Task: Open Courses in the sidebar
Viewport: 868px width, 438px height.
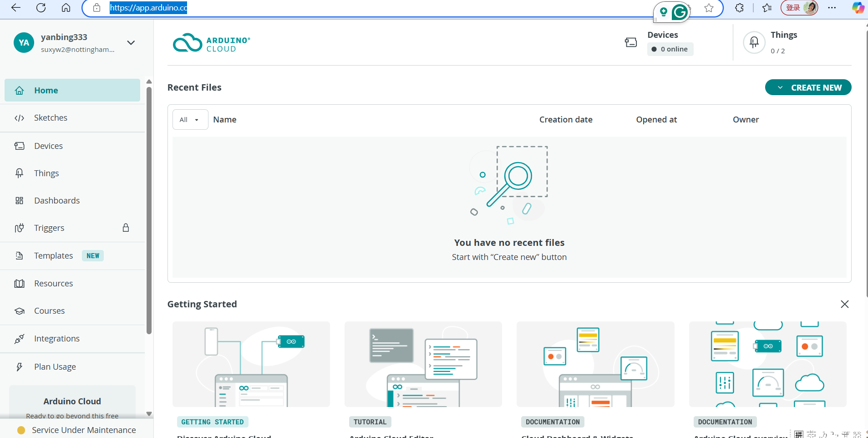Action: (x=72, y=311)
